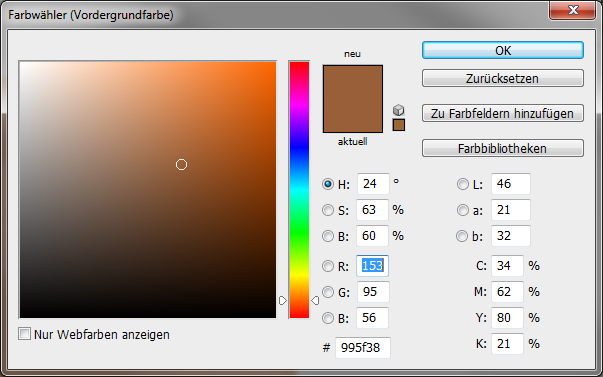The image size is (603, 377).
Task: Click the G value field showing 95
Action: click(x=373, y=292)
